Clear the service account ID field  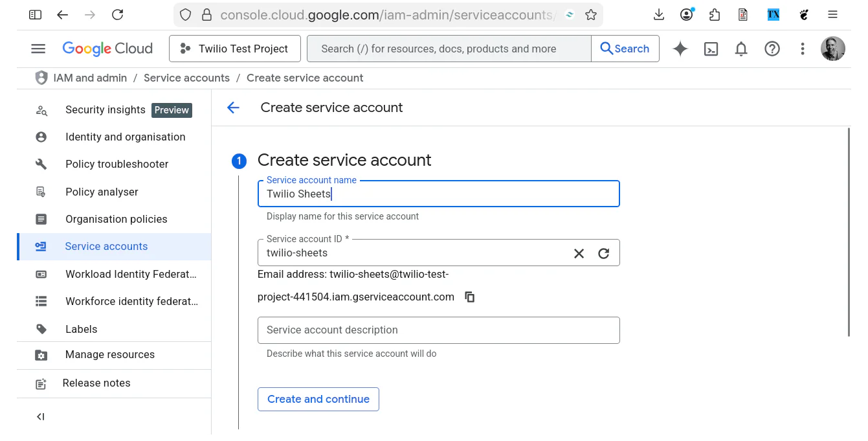579,253
